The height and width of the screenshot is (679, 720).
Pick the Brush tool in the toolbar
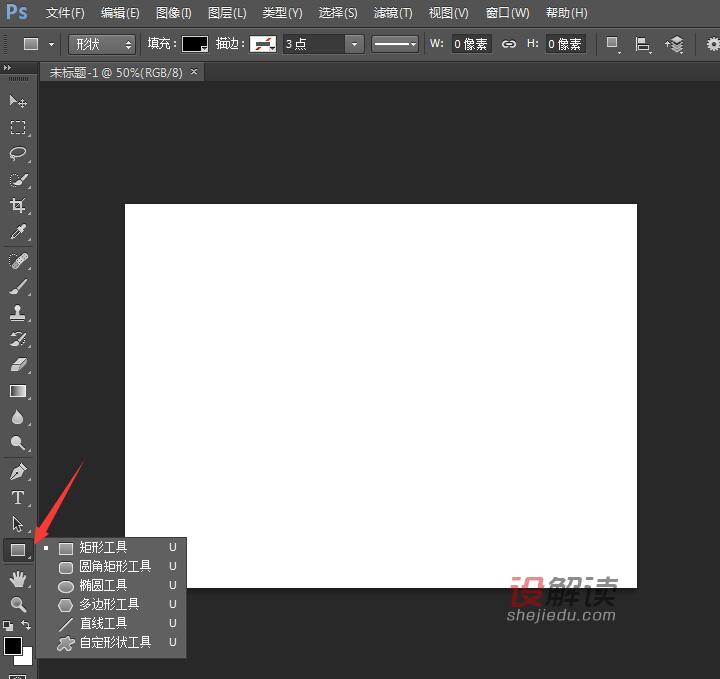point(18,287)
